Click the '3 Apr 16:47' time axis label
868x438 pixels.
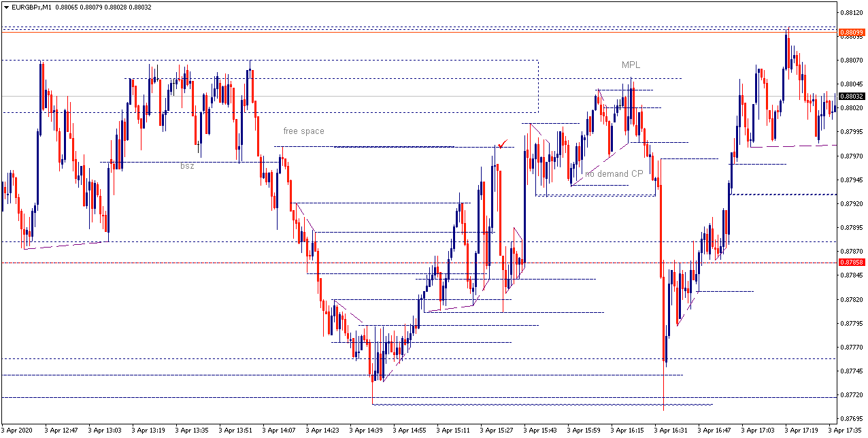(x=716, y=431)
